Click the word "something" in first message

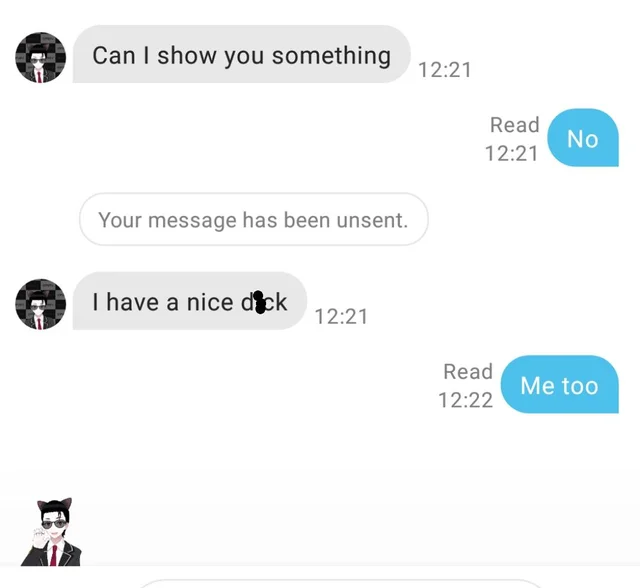[x=331, y=55]
